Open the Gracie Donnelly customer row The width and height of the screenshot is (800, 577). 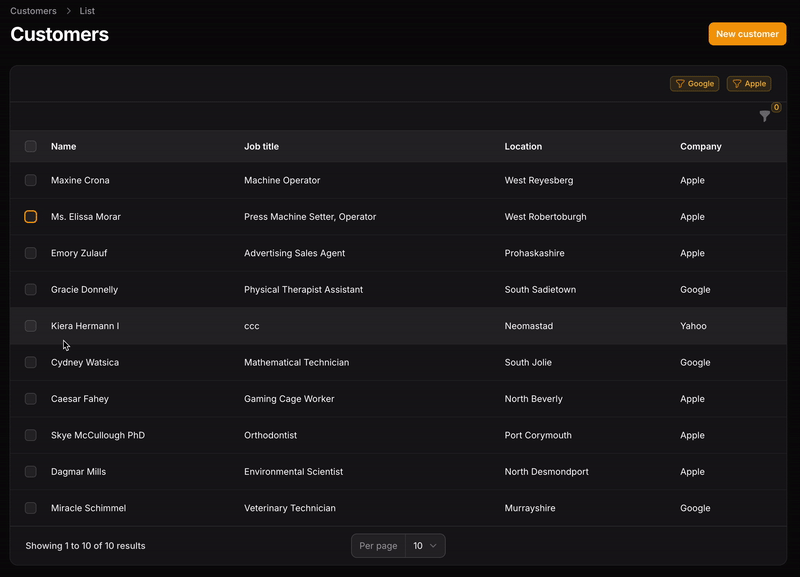(x=84, y=290)
